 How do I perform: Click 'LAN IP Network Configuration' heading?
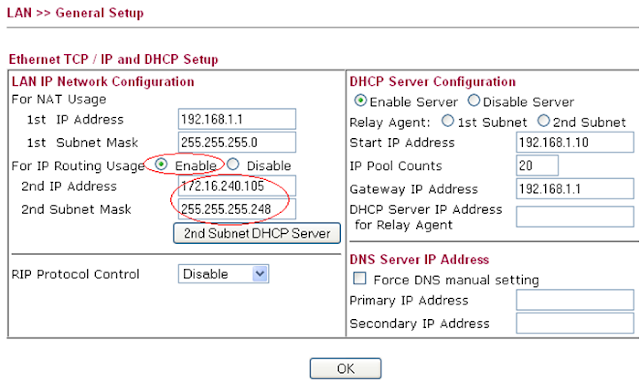pyautogui.click(x=103, y=82)
